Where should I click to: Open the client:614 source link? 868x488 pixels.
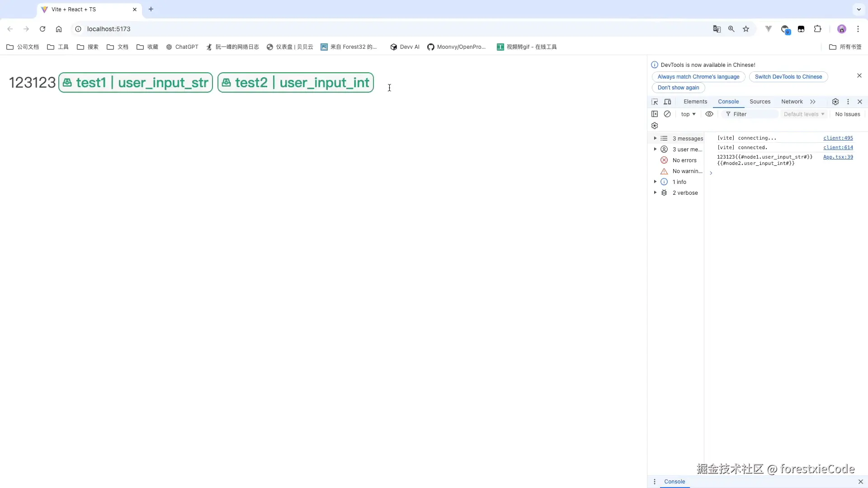[838, 147]
